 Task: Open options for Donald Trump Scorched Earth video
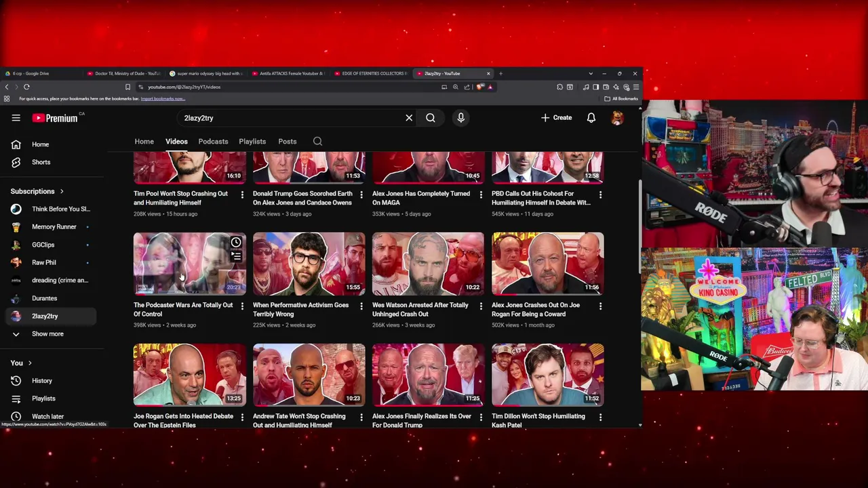coord(361,195)
